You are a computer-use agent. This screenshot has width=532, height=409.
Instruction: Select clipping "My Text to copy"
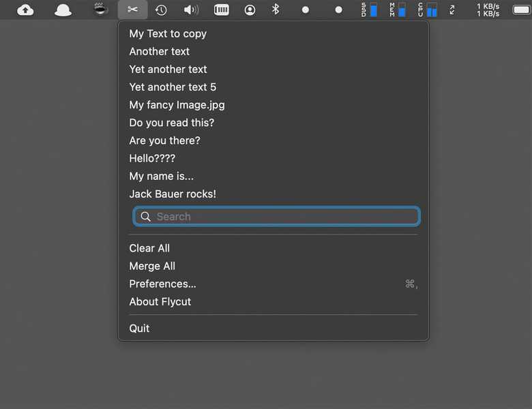pyautogui.click(x=168, y=33)
